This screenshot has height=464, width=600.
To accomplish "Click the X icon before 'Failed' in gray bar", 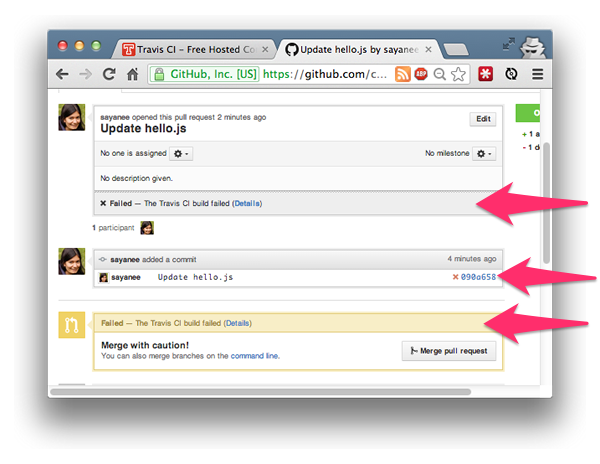I will point(103,204).
